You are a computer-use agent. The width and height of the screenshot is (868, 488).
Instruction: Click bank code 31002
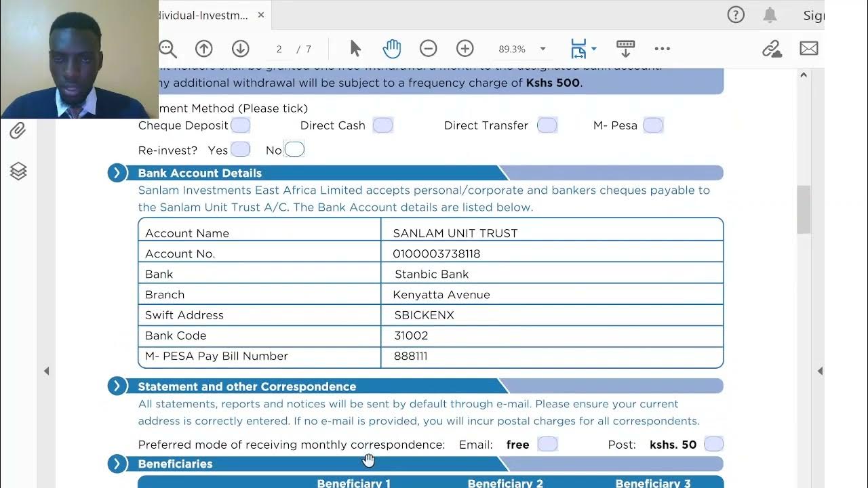(x=411, y=335)
